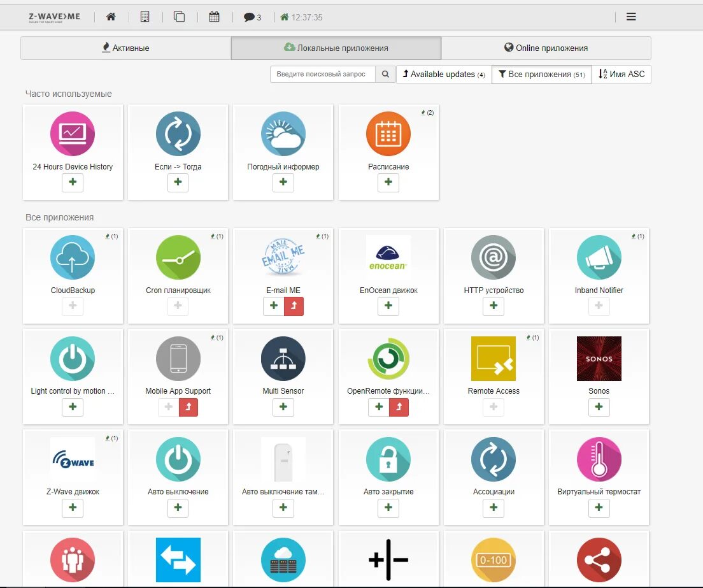
Task: Add Расписание instance
Action: click(x=388, y=182)
